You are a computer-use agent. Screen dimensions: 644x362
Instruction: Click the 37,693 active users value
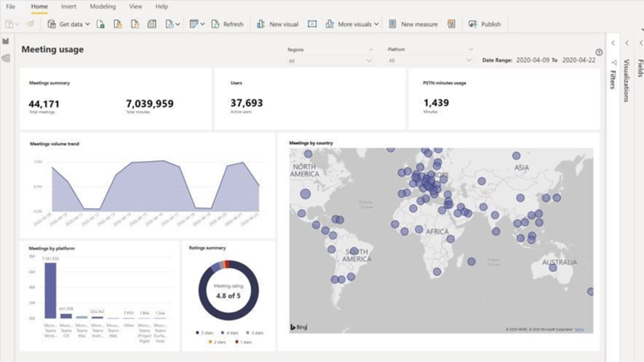click(246, 103)
